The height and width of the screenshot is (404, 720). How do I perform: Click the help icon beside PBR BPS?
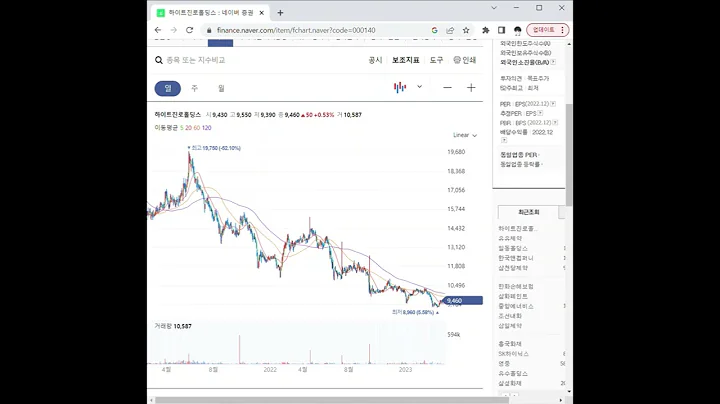point(555,123)
